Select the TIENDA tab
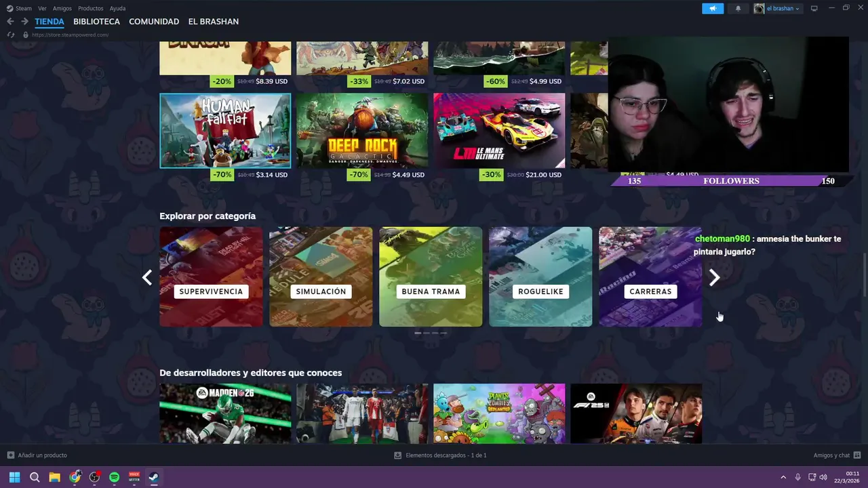The width and height of the screenshot is (868, 488). (50, 22)
